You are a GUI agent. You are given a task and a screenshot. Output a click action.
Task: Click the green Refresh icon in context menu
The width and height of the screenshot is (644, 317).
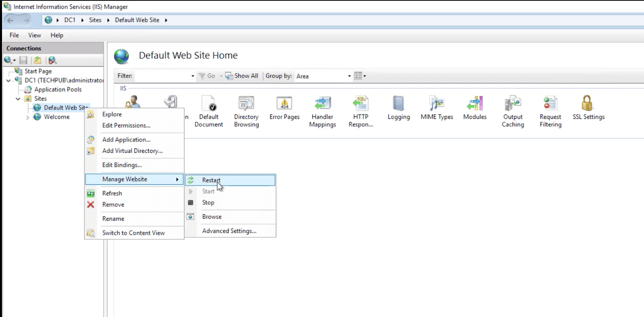pos(91,193)
